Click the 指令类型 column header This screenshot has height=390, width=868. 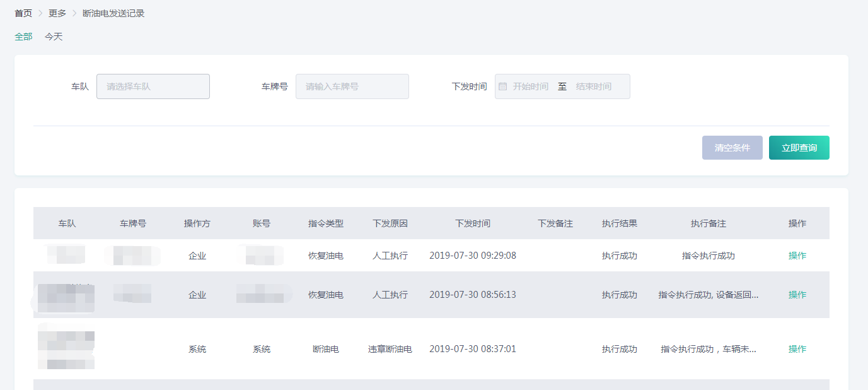click(325, 223)
